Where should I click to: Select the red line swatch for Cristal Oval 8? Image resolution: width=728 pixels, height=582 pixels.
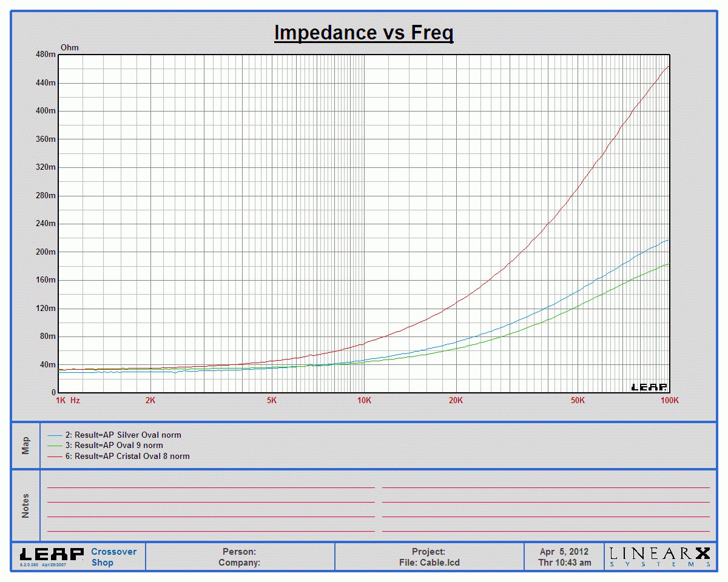click(x=55, y=457)
